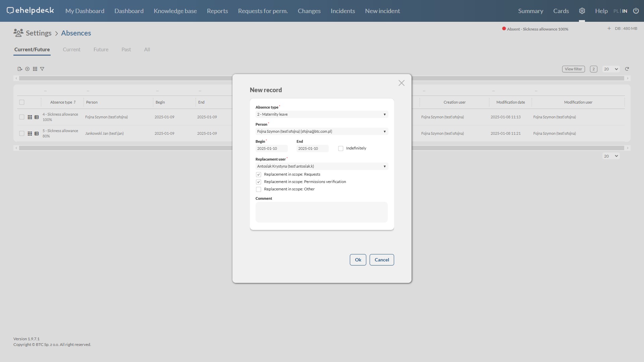Open Knowledge base in top menu
The height and width of the screenshot is (362, 644).
175,11
